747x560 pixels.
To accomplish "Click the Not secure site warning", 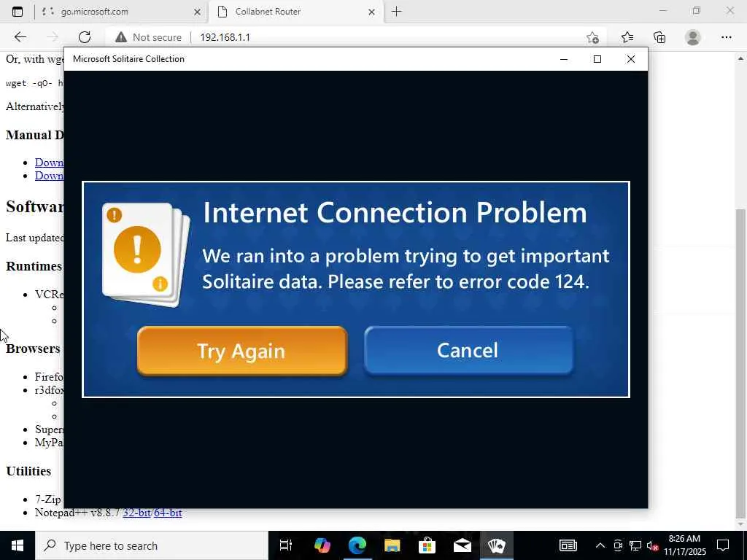I will [x=149, y=37].
